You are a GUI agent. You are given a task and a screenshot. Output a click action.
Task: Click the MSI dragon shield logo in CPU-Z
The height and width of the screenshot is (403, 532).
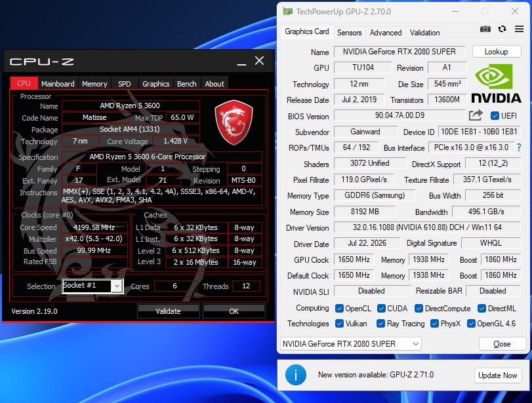point(234,122)
